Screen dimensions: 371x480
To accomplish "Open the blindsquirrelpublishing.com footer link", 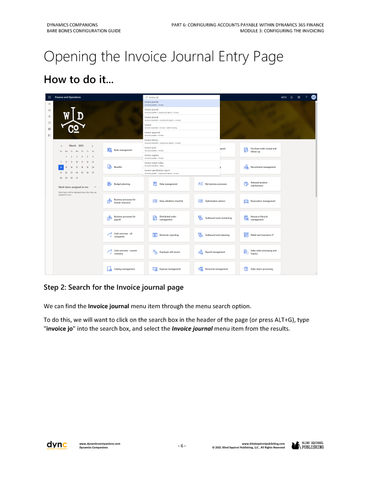I will click(263, 444).
